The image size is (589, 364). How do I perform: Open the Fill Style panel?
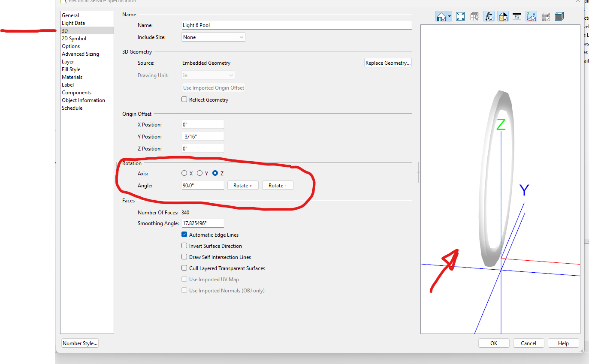[87, 69]
